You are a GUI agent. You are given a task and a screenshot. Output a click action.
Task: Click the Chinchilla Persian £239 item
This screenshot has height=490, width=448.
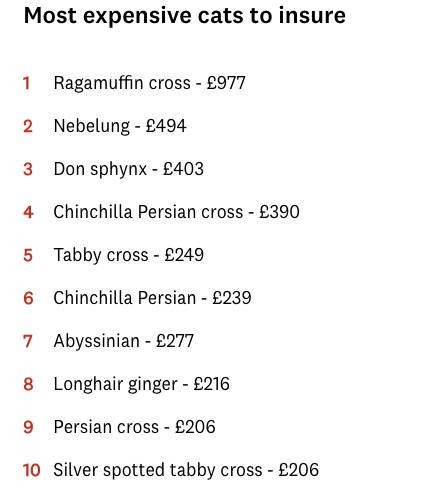pos(152,298)
